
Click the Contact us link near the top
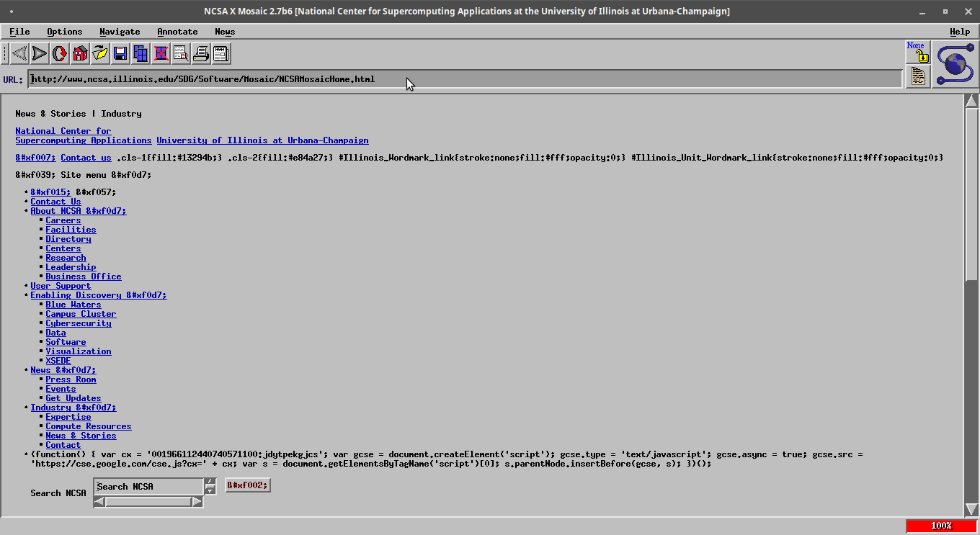[x=86, y=158]
